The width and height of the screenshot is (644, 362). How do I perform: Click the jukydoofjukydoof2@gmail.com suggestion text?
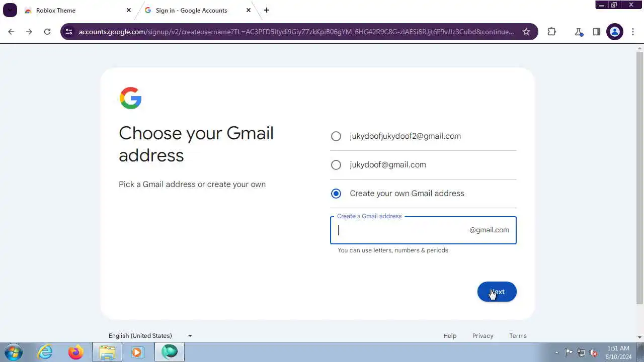pos(406,136)
